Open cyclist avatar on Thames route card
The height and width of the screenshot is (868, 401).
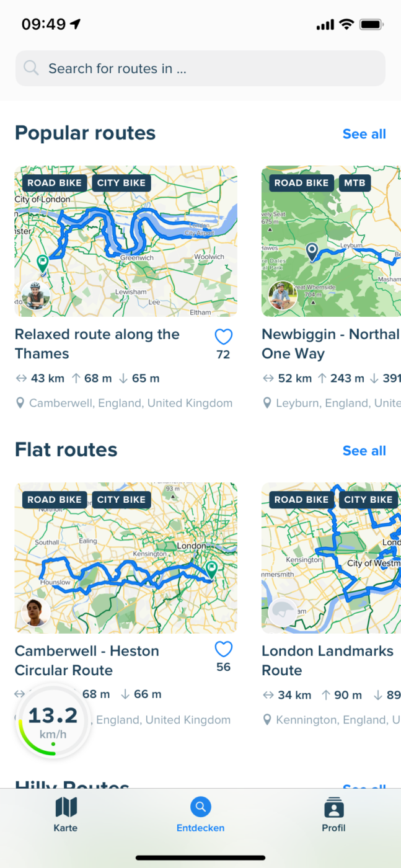coord(35,296)
